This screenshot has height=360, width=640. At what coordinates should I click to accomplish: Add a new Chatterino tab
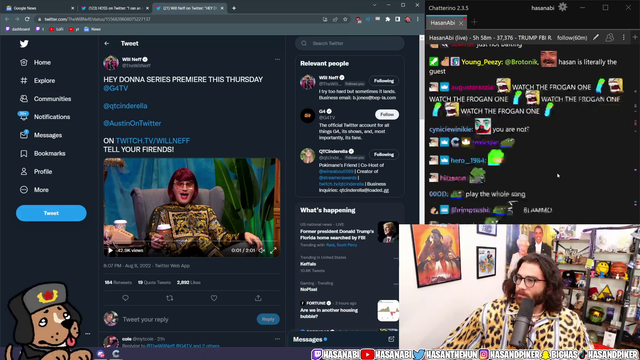point(474,22)
